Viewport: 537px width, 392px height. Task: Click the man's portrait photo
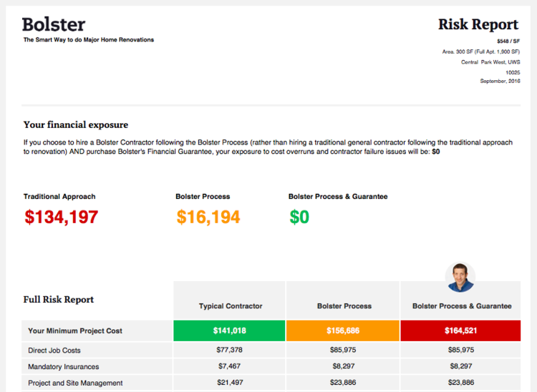click(x=460, y=277)
